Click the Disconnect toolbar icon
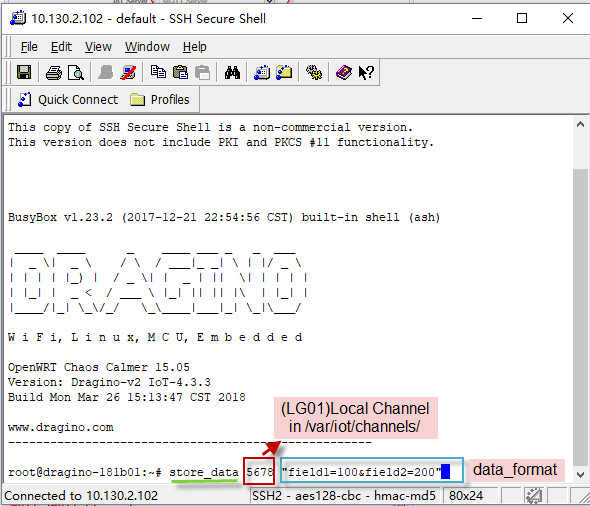 coord(128,72)
